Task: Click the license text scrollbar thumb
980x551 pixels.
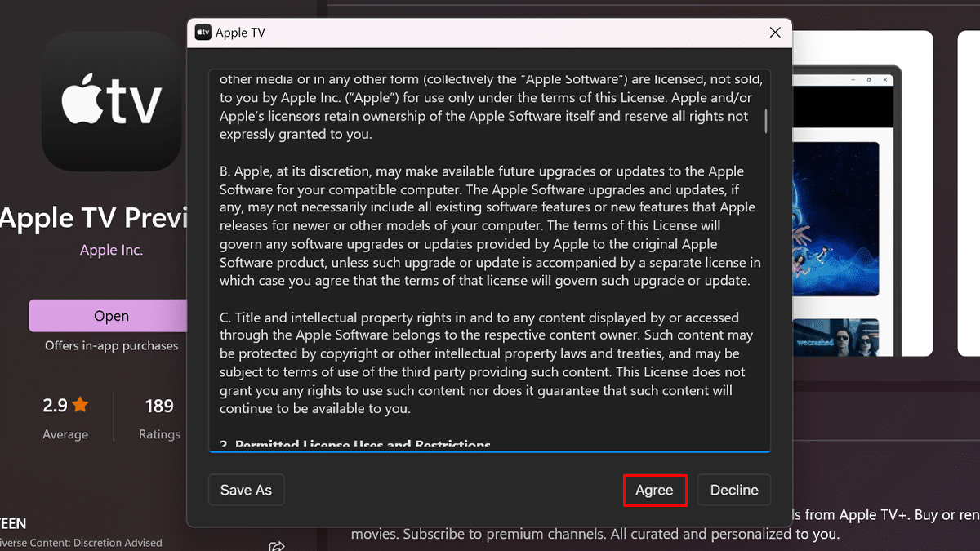Action: (x=766, y=120)
